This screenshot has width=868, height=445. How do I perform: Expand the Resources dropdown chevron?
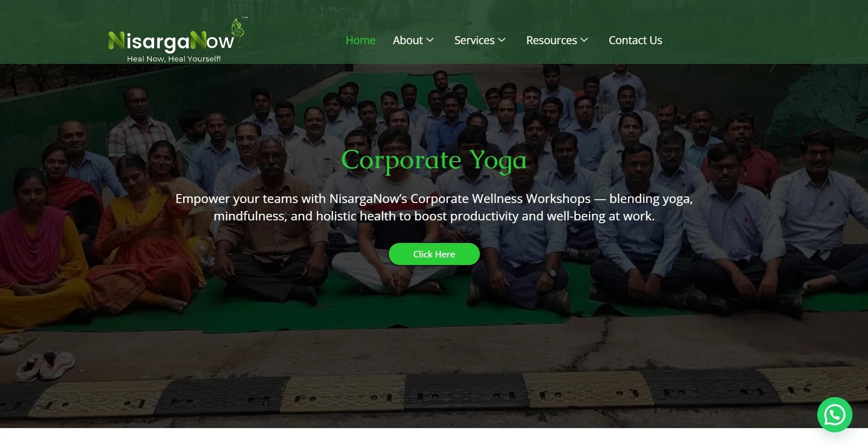(584, 40)
